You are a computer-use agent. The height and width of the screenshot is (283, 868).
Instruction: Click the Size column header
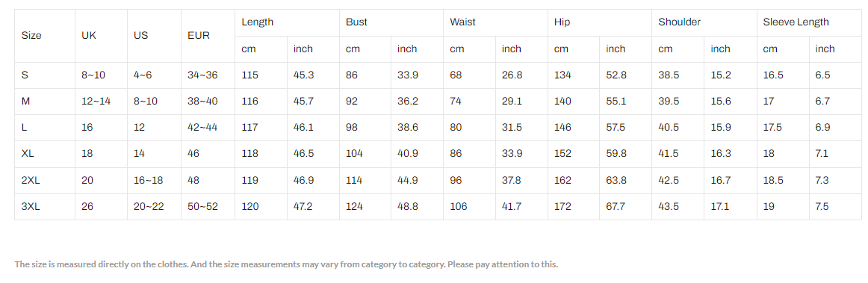(31, 35)
